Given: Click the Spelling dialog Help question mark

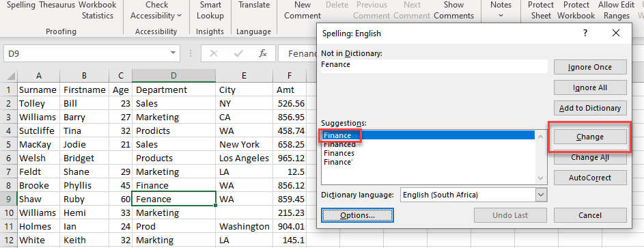Looking at the screenshot, I should [585, 33].
